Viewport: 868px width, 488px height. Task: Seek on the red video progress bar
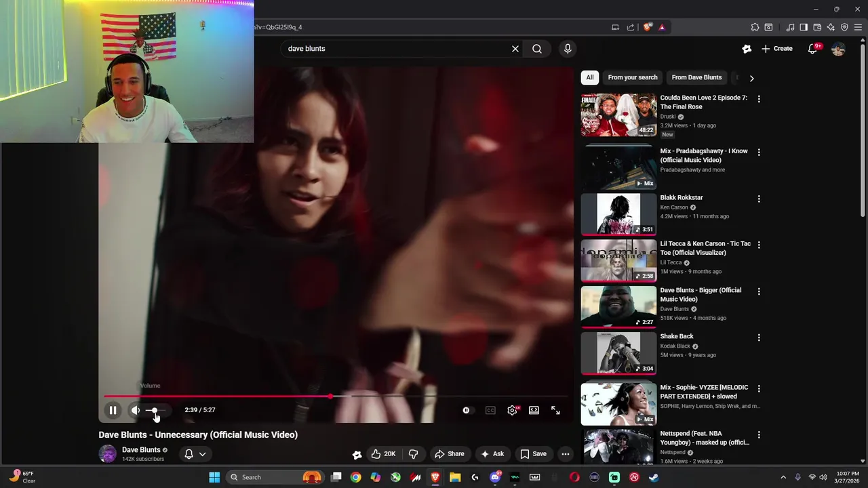[336, 396]
